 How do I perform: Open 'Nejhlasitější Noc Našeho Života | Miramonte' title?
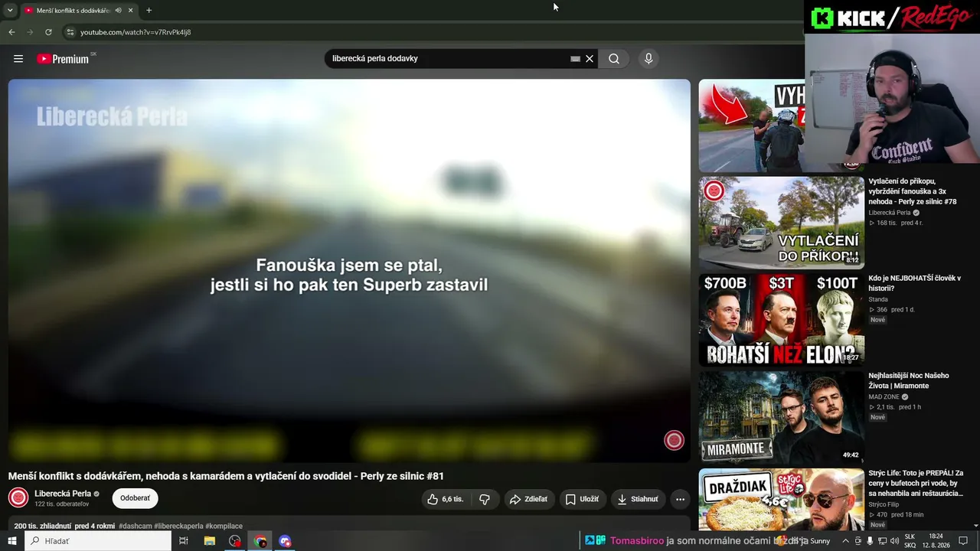pos(908,380)
